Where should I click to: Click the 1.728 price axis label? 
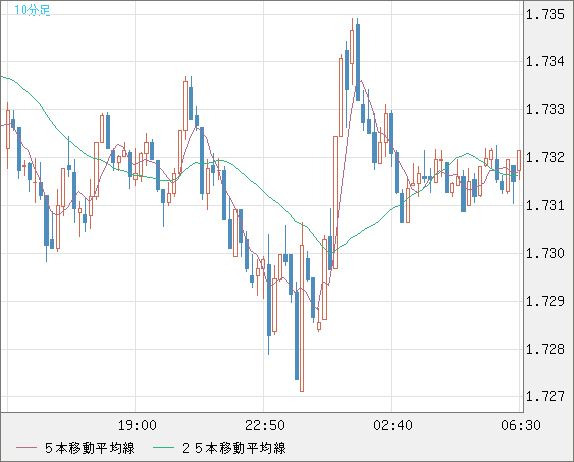point(545,349)
